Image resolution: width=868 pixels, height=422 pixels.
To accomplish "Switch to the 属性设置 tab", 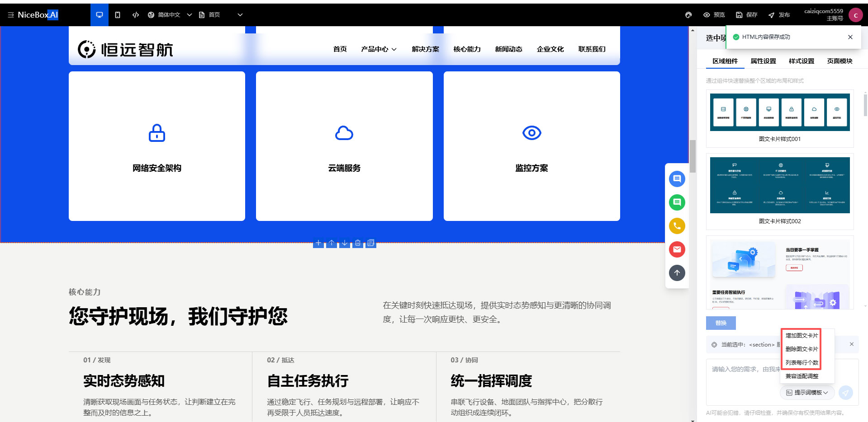I will [763, 61].
